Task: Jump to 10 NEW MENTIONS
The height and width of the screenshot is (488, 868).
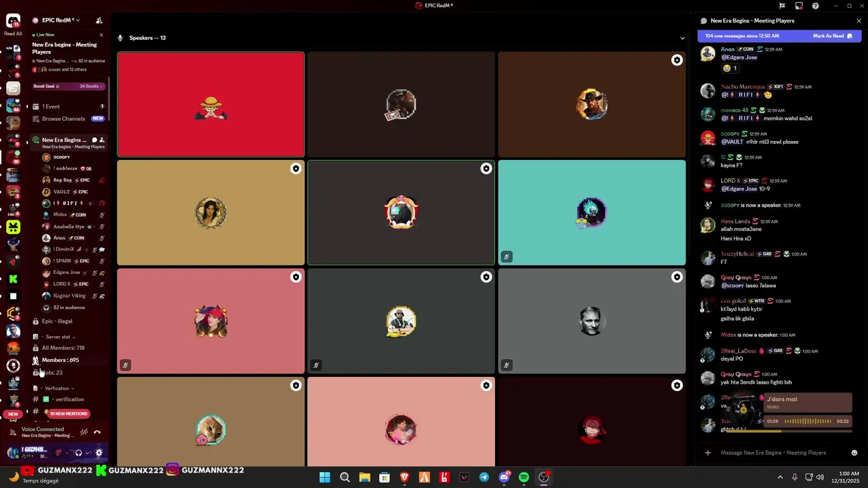Action: pyautogui.click(x=68, y=413)
